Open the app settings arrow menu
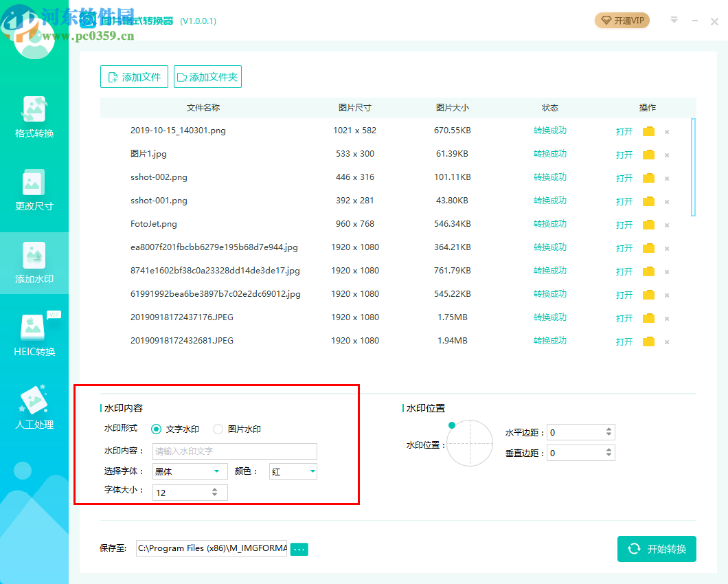 674,21
